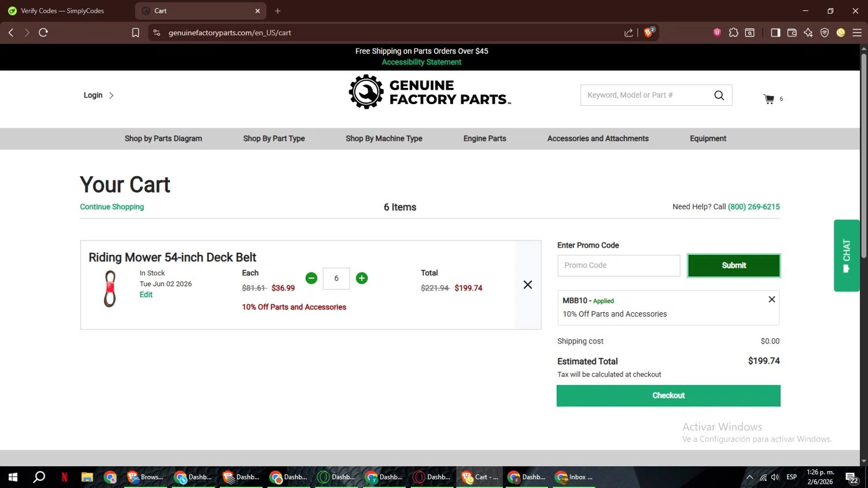The image size is (868, 488).
Task: Close the Cart tab
Action: point(258,10)
